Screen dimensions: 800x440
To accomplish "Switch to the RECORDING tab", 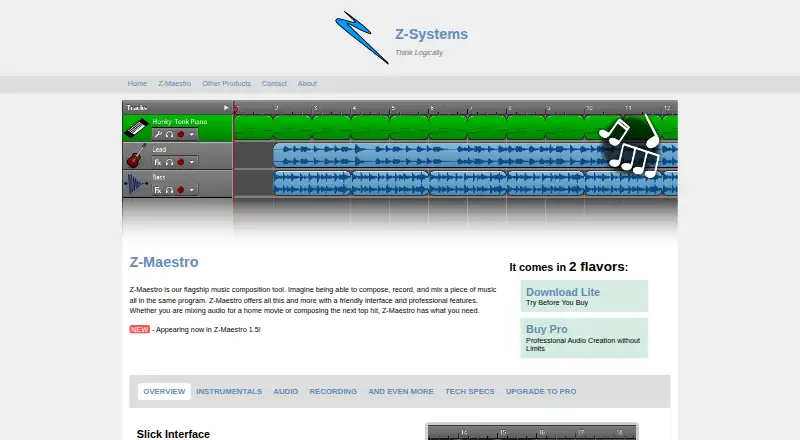I will point(333,392).
